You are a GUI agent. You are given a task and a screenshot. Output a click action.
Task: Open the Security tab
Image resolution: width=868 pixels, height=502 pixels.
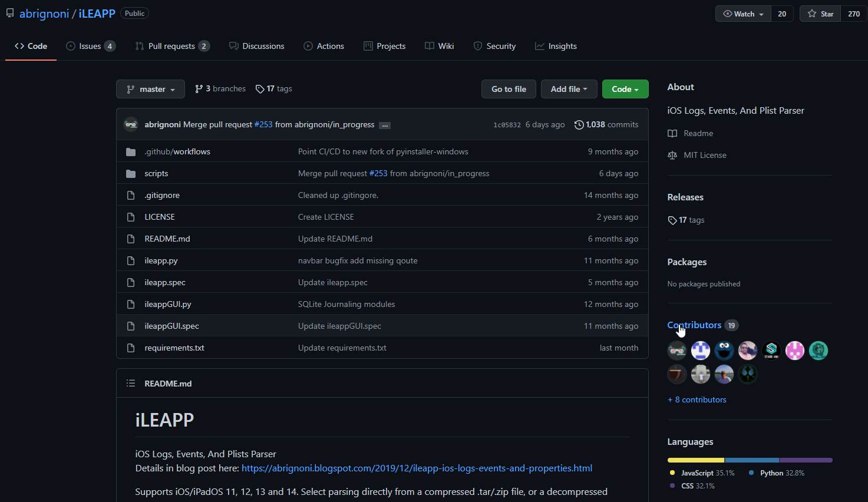click(x=494, y=46)
